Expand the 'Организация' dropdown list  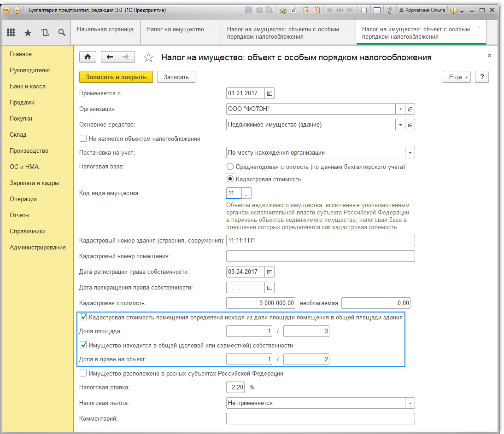click(x=400, y=110)
